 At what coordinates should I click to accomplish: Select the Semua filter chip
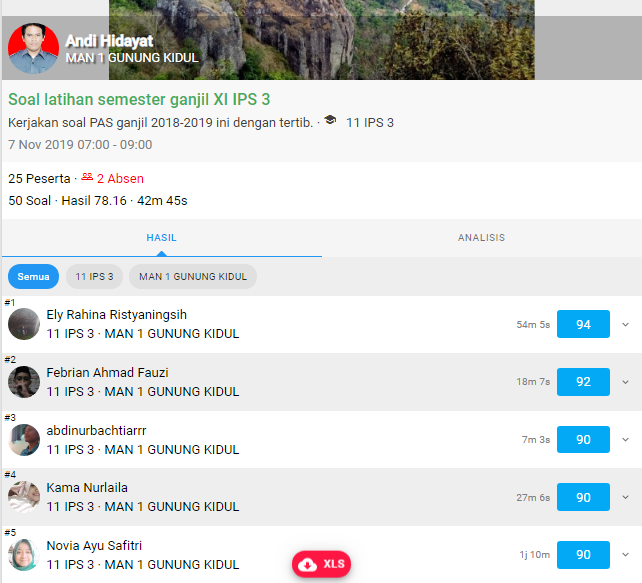tap(33, 276)
